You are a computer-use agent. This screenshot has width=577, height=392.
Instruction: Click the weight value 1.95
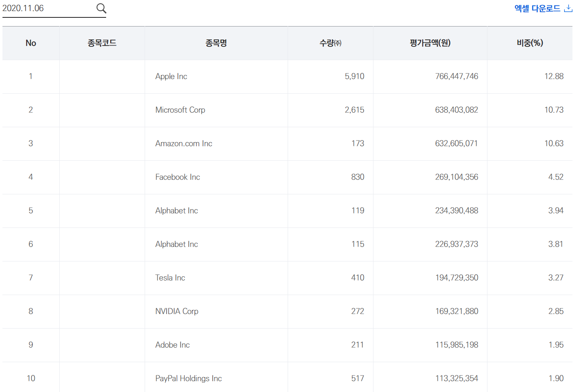point(556,345)
